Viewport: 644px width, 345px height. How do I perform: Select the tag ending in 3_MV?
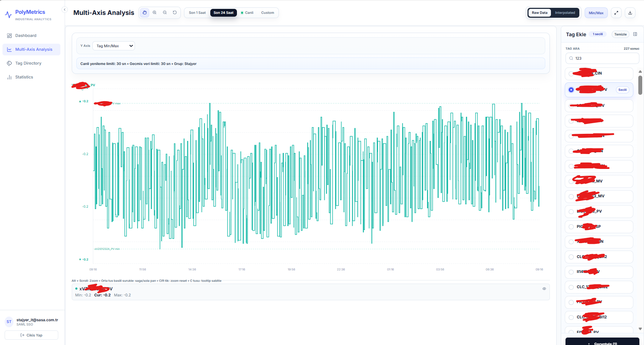[x=599, y=196]
